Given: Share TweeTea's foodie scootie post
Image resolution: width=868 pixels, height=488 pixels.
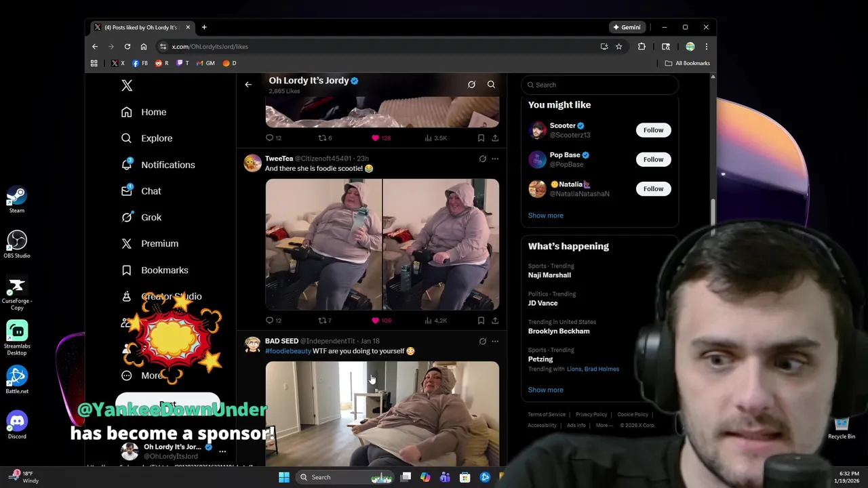Looking at the screenshot, I should [x=495, y=320].
